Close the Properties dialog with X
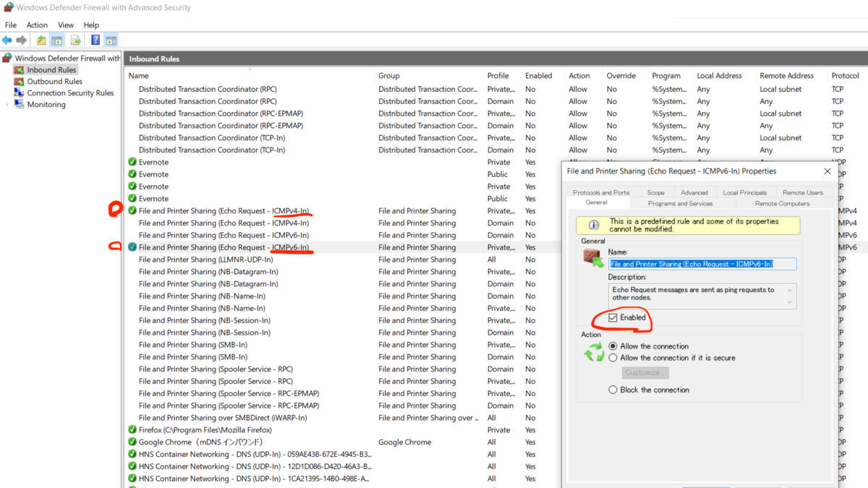Screen dimensions: 868x488 (x=827, y=171)
